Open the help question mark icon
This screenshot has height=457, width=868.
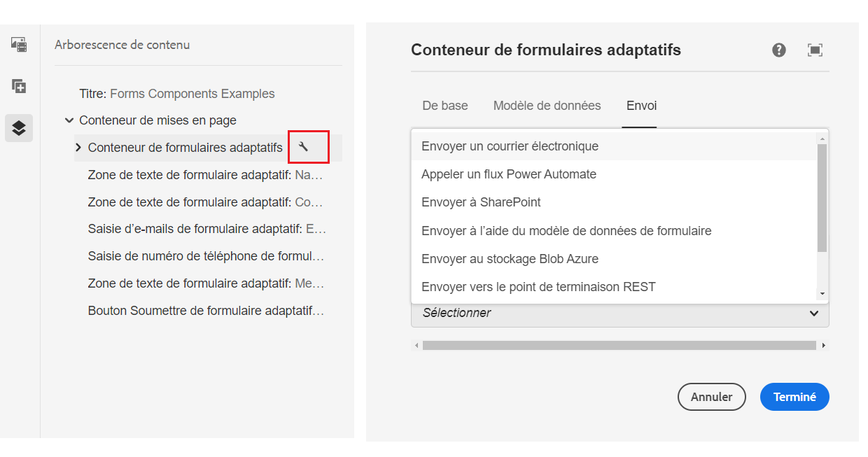click(779, 50)
